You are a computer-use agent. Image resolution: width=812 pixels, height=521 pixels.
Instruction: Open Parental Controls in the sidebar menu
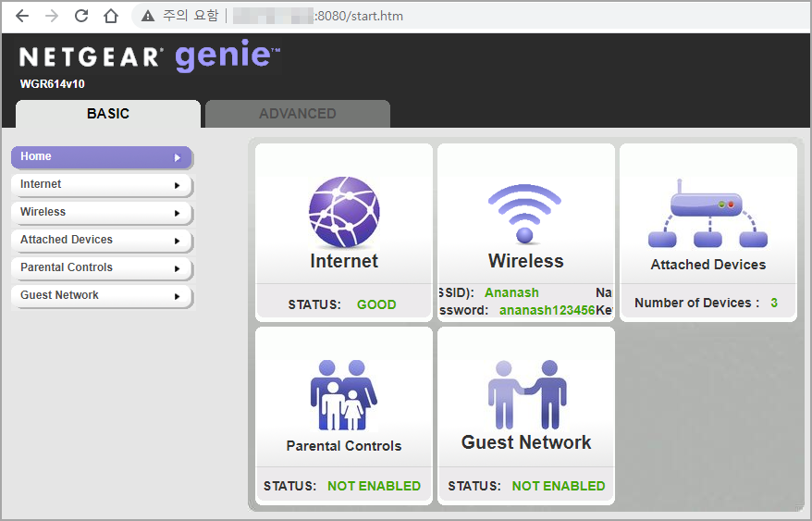pos(102,268)
